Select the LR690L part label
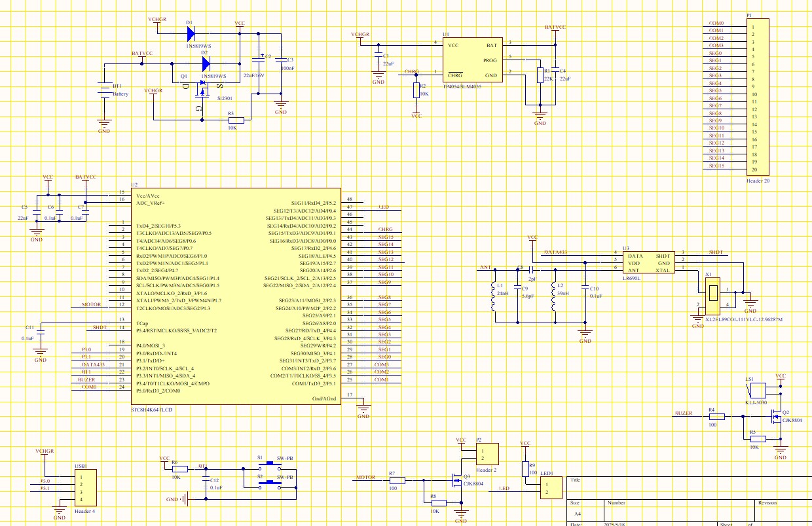Image resolution: width=812 pixels, height=526 pixels. point(633,277)
